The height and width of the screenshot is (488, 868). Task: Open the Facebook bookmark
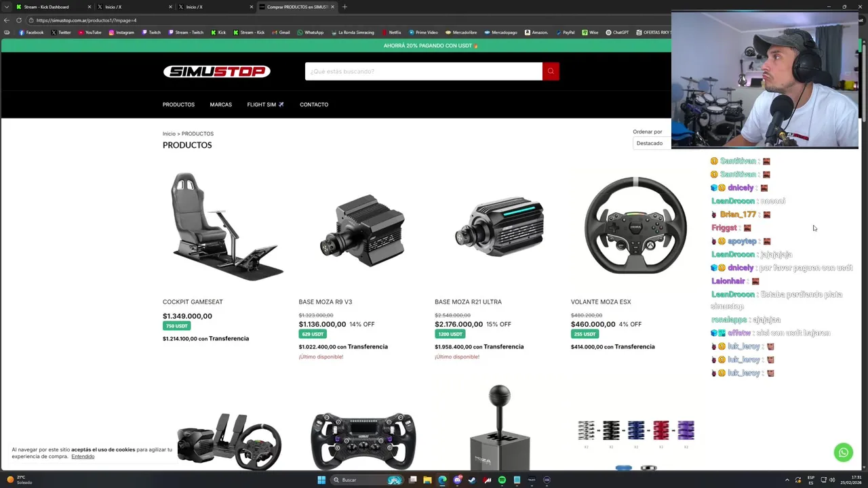tap(31, 33)
